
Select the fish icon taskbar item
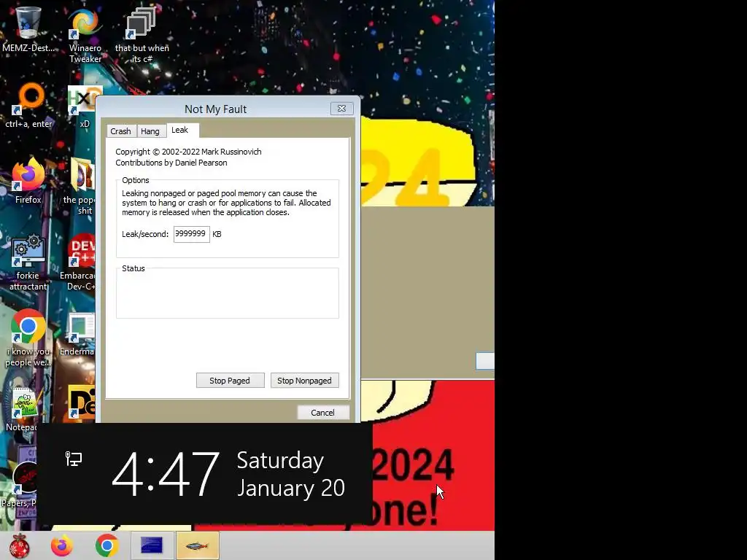point(197,545)
